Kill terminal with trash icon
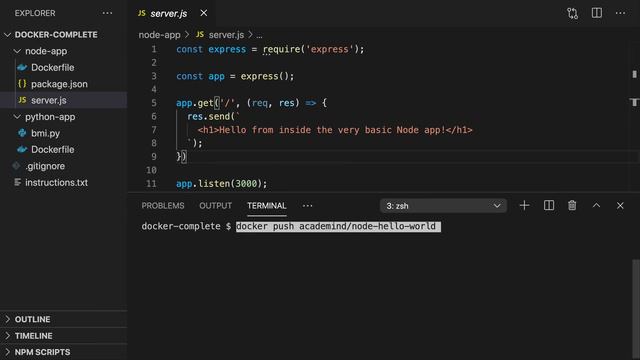The height and width of the screenshot is (360, 640). pyautogui.click(x=572, y=205)
